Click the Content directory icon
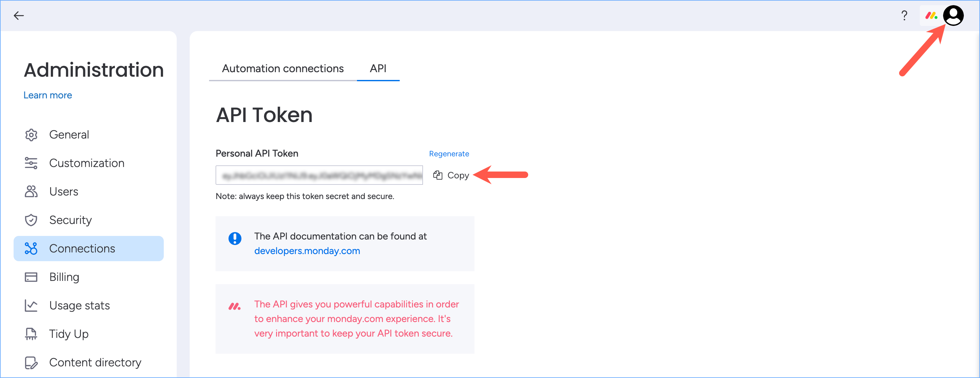This screenshot has width=980, height=378. 31,362
